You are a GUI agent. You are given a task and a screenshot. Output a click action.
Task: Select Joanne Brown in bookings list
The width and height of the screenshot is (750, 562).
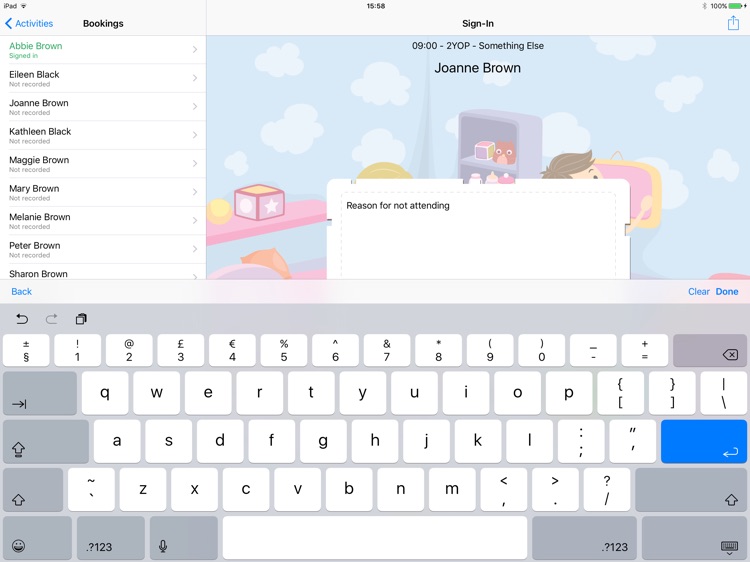pos(103,107)
